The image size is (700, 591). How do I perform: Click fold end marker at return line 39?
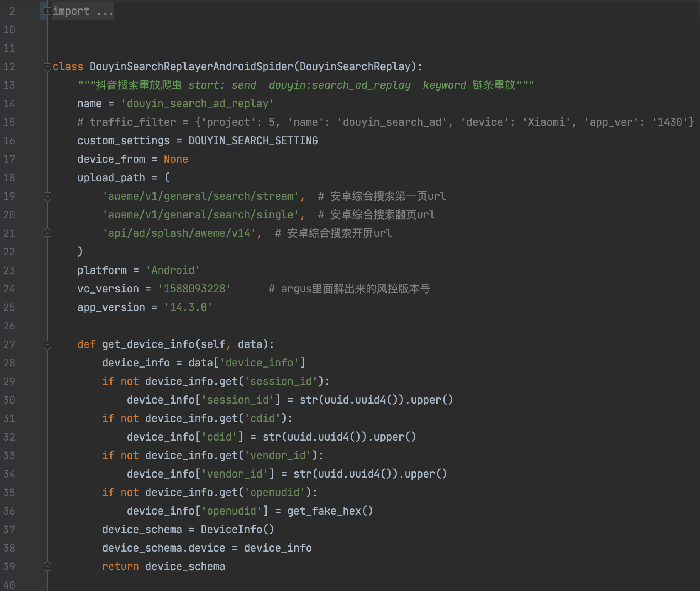47,566
